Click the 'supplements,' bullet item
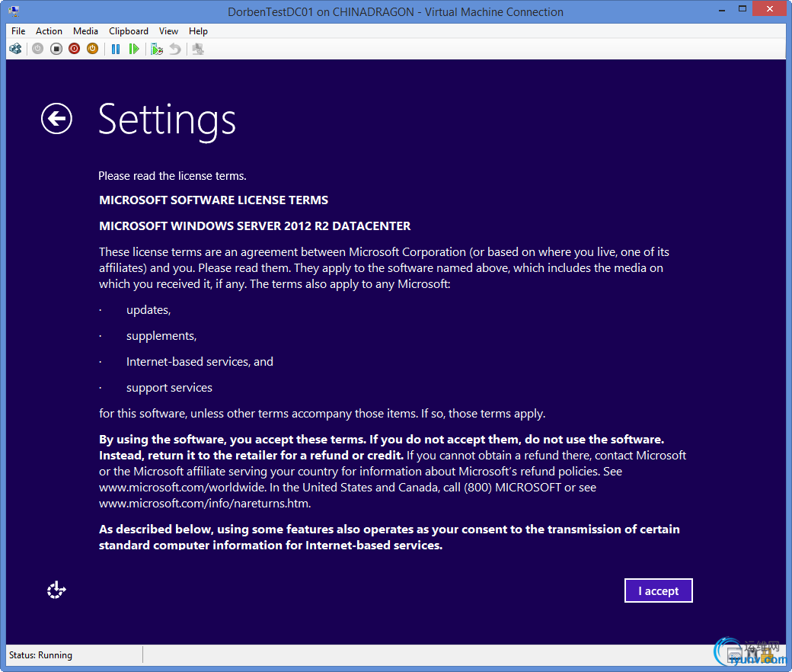The height and width of the screenshot is (672, 792). pos(161,336)
